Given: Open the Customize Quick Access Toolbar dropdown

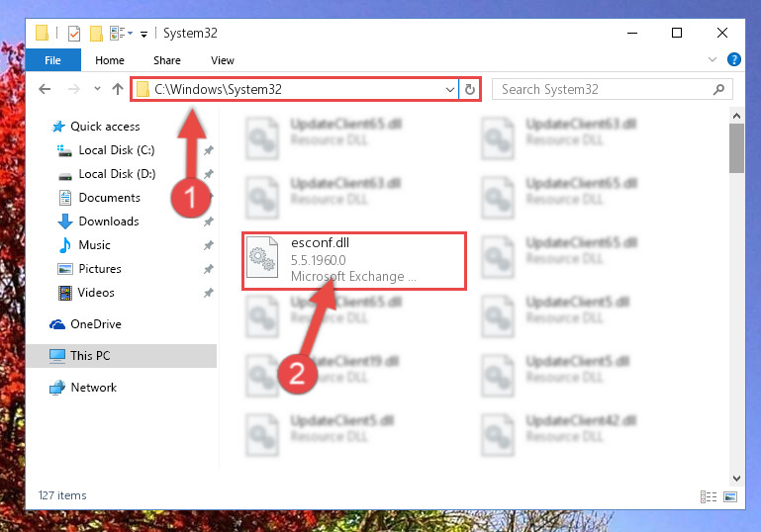Looking at the screenshot, I should [x=143, y=34].
